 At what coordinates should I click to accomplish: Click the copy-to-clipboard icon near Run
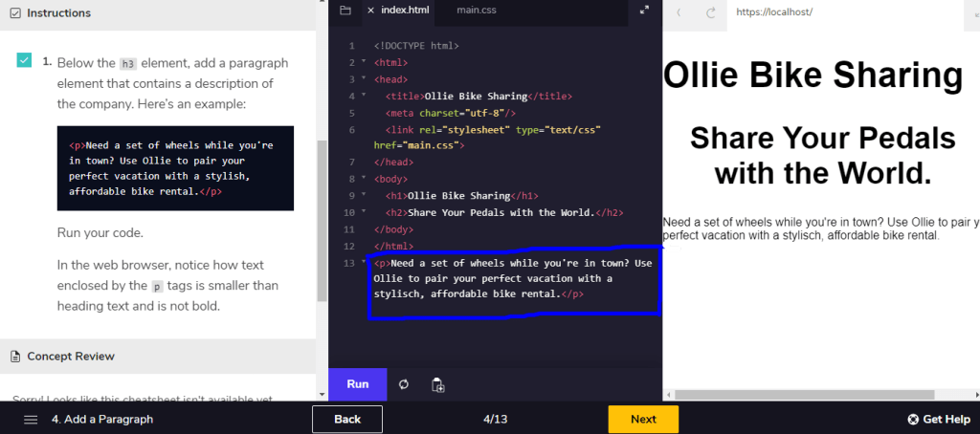437,384
